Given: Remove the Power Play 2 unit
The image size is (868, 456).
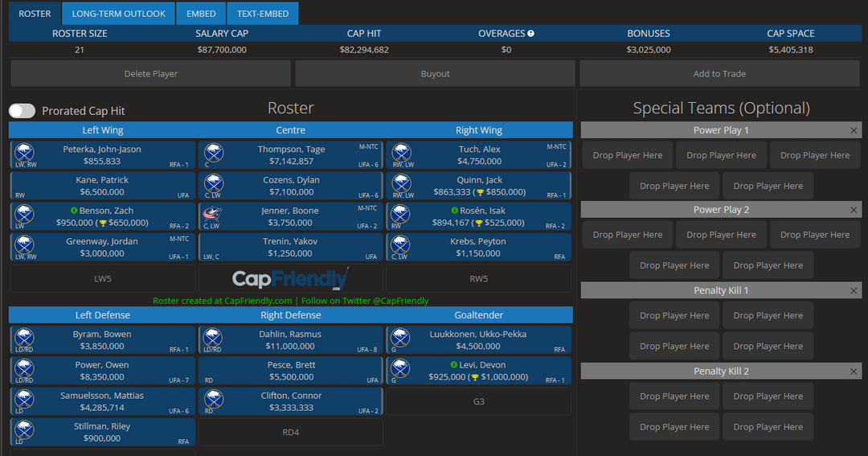Looking at the screenshot, I should (854, 210).
